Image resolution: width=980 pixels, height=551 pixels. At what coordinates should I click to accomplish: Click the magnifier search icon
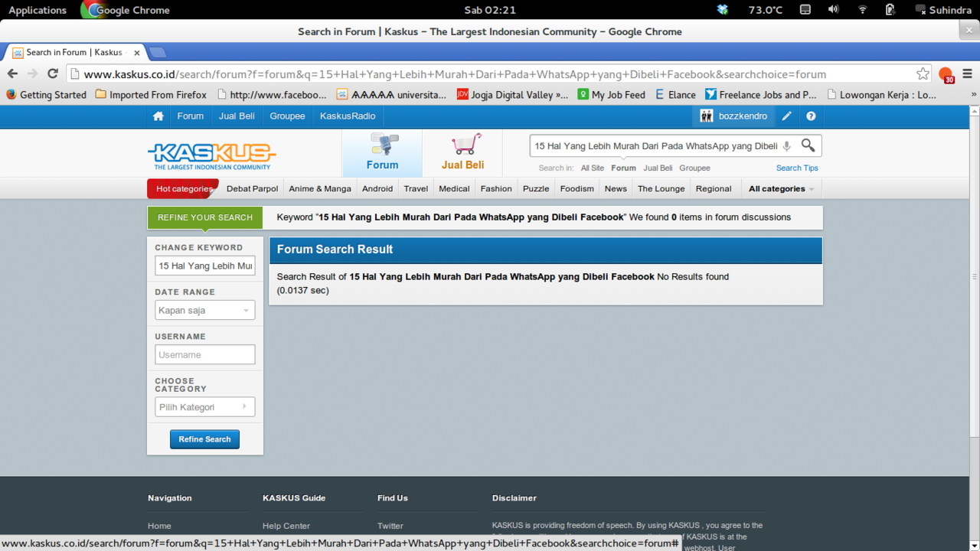[808, 145]
